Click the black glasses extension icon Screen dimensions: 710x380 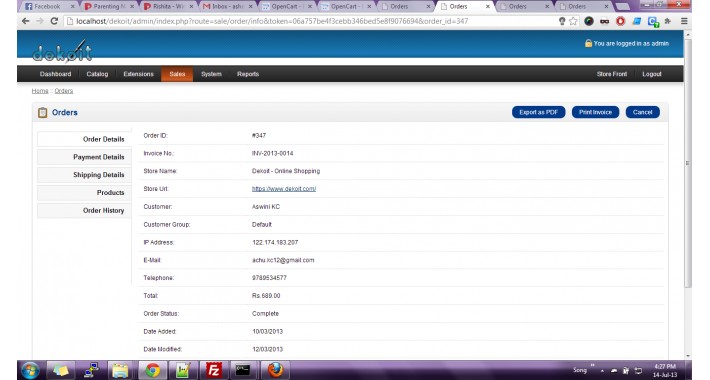tap(604, 21)
